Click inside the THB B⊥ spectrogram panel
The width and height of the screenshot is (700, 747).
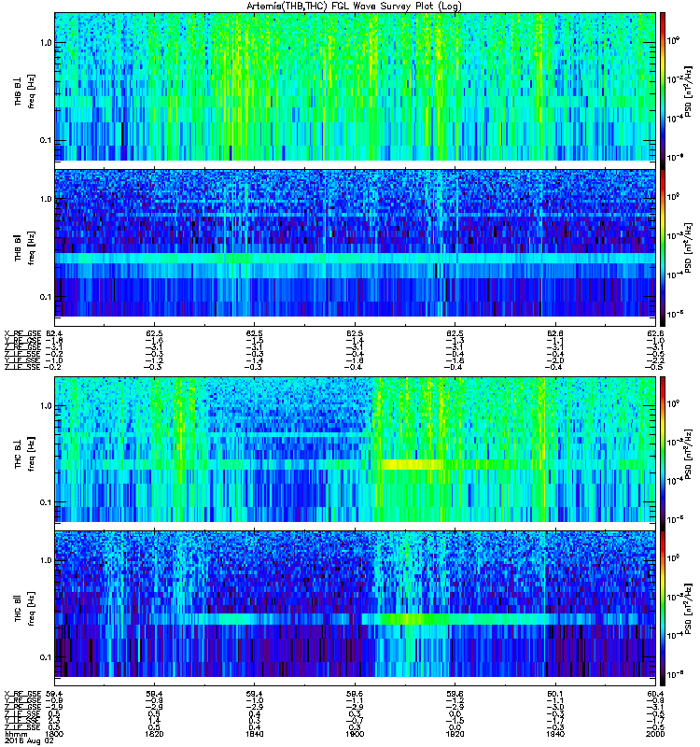point(355,87)
